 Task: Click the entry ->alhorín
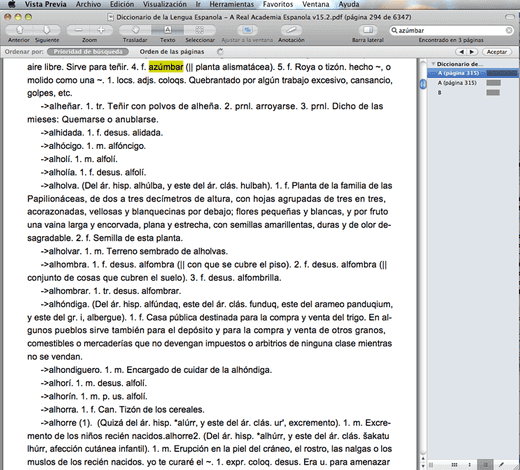pos(59,396)
